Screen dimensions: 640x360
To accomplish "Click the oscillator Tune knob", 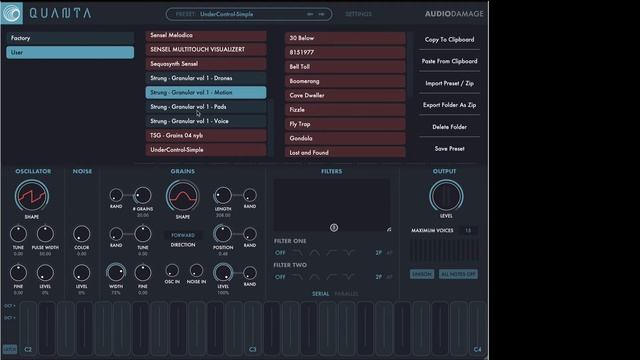I will click(x=18, y=234).
